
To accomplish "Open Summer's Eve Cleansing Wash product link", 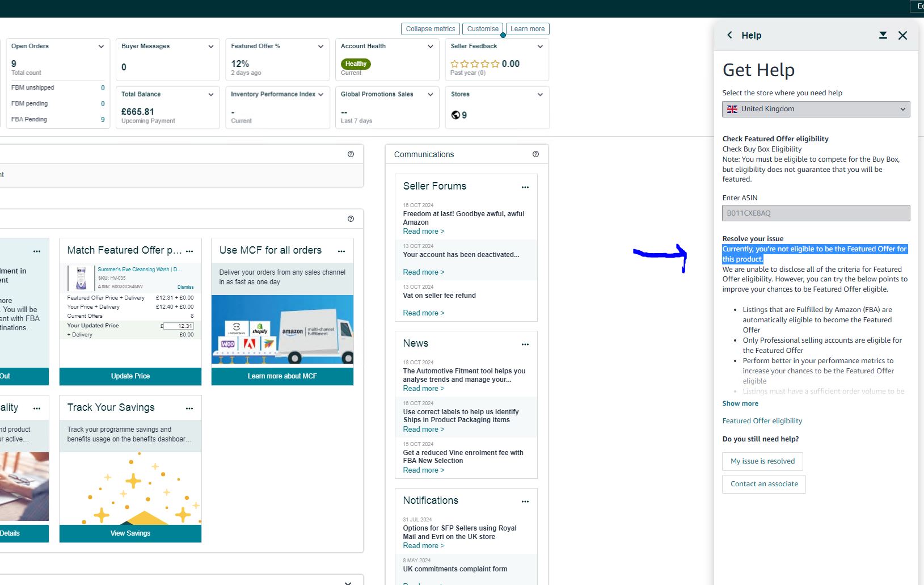I will [x=140, y=270].
